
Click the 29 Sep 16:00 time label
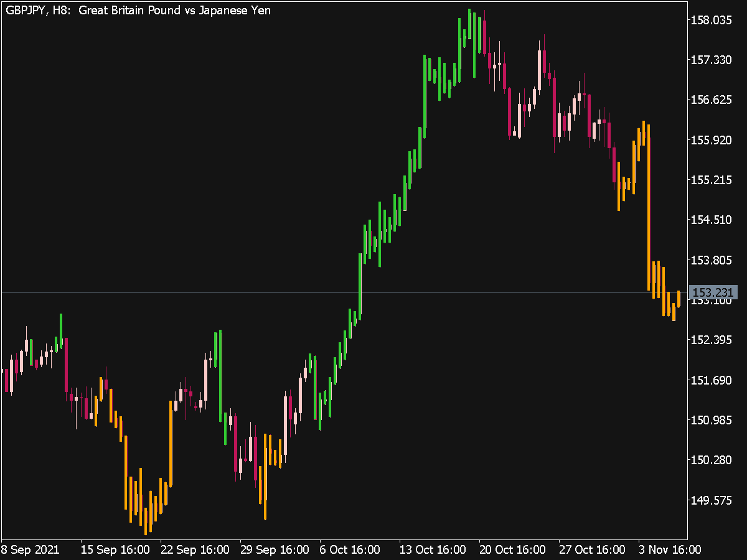[275, 549]
